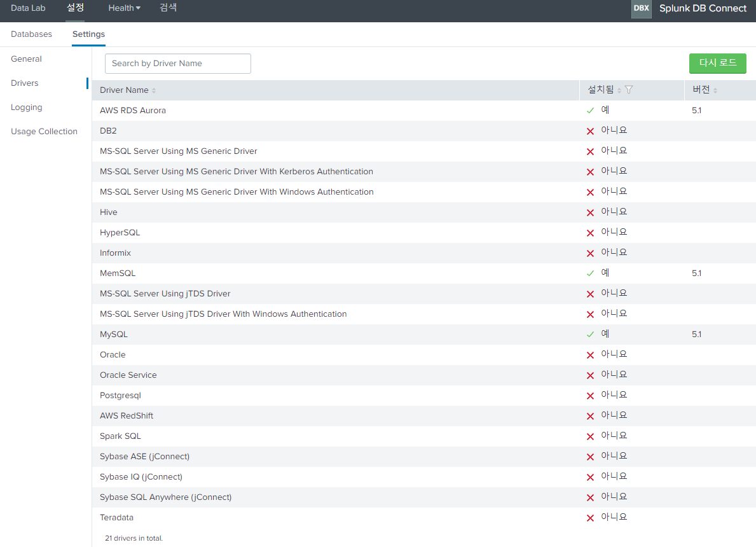
Task: Open Logging settings in sidebar
Action: pos(27,107)
